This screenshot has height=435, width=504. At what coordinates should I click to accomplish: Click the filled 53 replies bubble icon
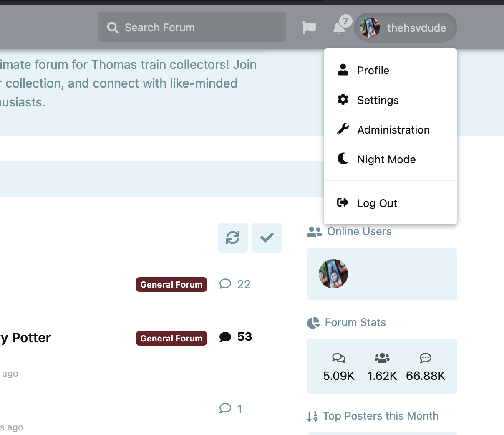[225, 337]
